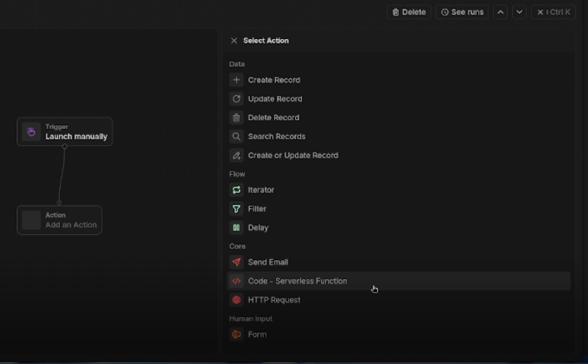This screenshot has height=364, width=588.
Task: Click the Core section heading
Action: (238, 246)
